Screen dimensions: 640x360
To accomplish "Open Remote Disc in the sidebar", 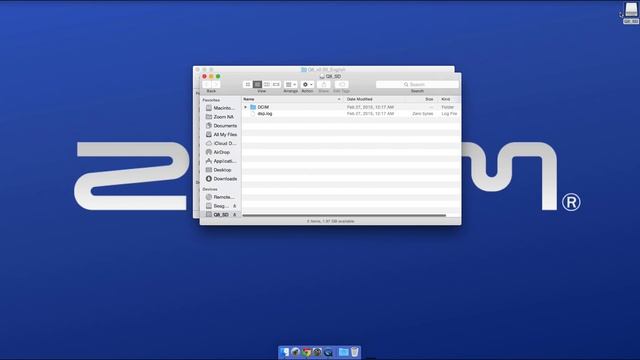I will (x=220, y=197).
